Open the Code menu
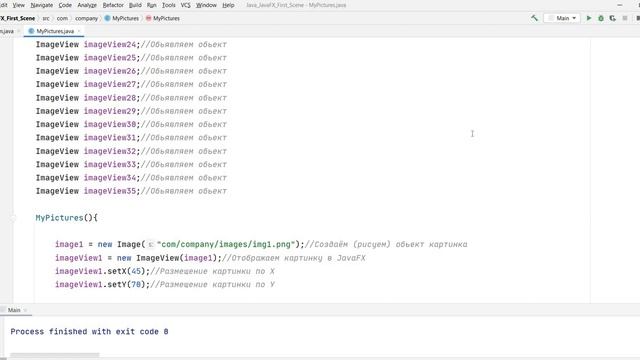 click(65, 5)
